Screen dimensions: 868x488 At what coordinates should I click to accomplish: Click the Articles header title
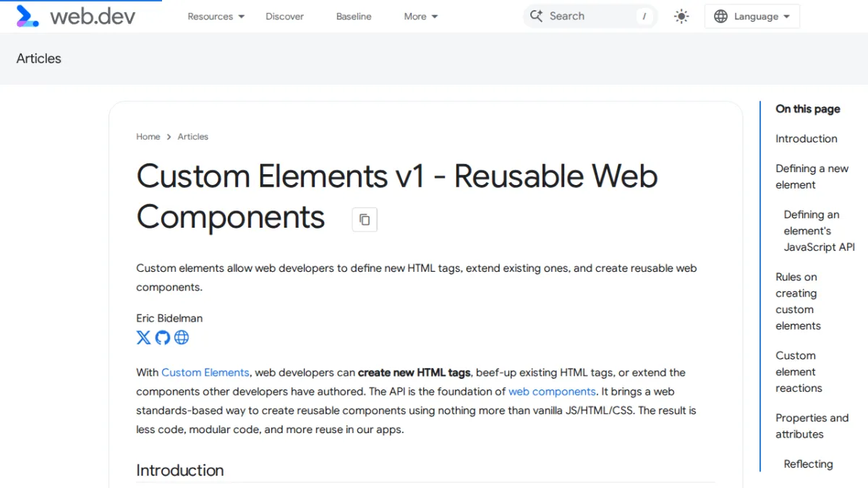pyautogui.click(x=39, y=59)
